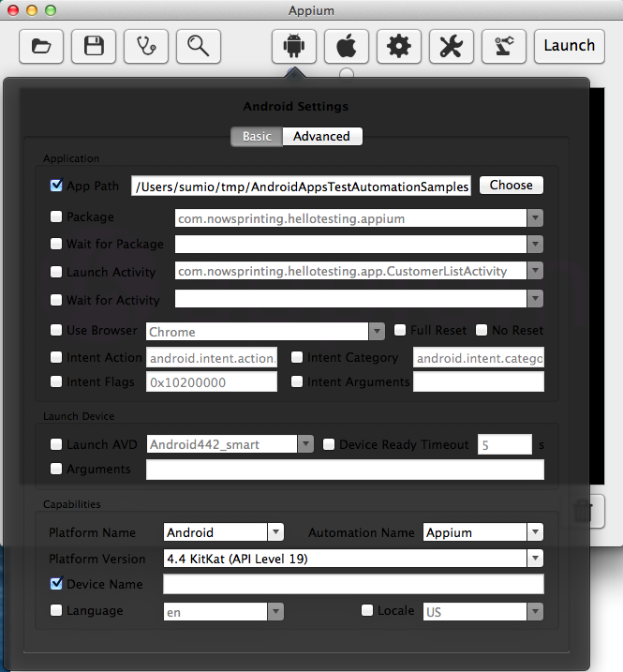The width and height of the screenshot is (623, 672).
Task: Run Appium Doctor stethoscope icon
Action: (x=146, y=46)
